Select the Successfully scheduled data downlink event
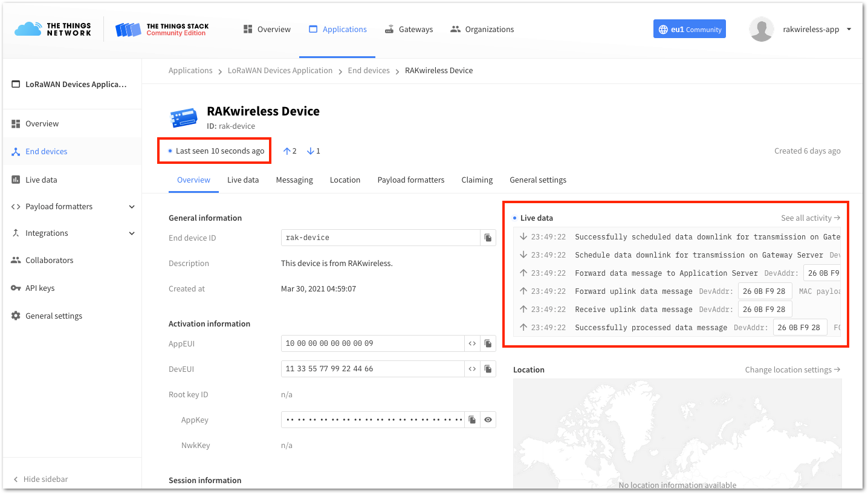The width and height of the screenshot is (868, 494). pyautogui.click(x=677, y=237)
